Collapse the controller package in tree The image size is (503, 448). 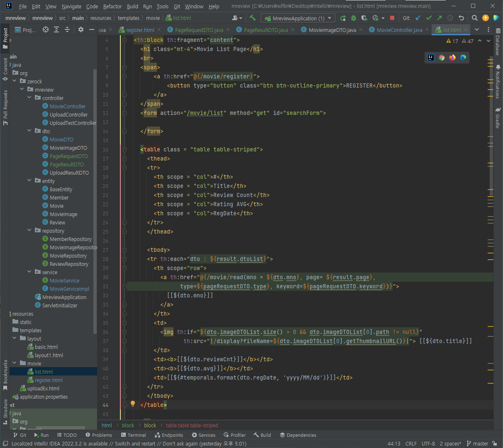coord(29,97)
